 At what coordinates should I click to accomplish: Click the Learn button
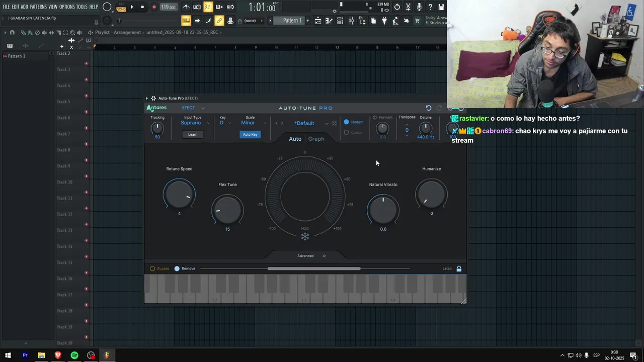point(193,134)
